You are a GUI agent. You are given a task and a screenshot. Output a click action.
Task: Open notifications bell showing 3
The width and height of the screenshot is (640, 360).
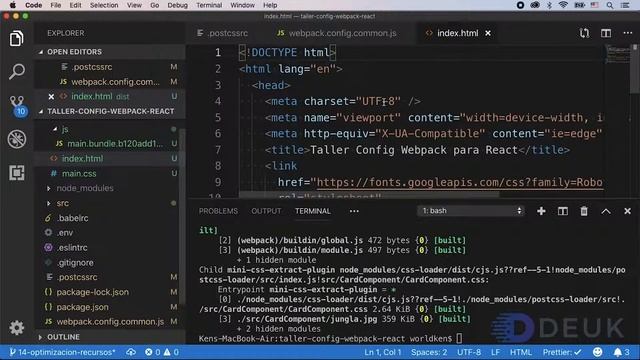click(x=622, y=352)
